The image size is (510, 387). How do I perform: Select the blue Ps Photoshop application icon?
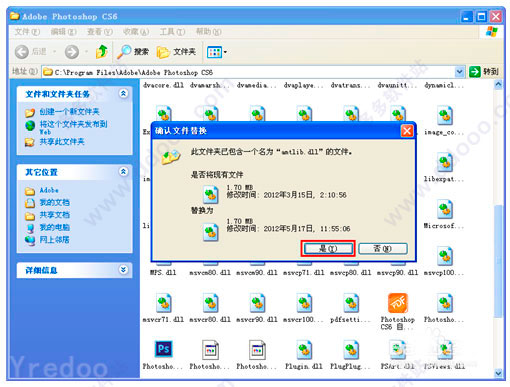[x=164, y=349]
